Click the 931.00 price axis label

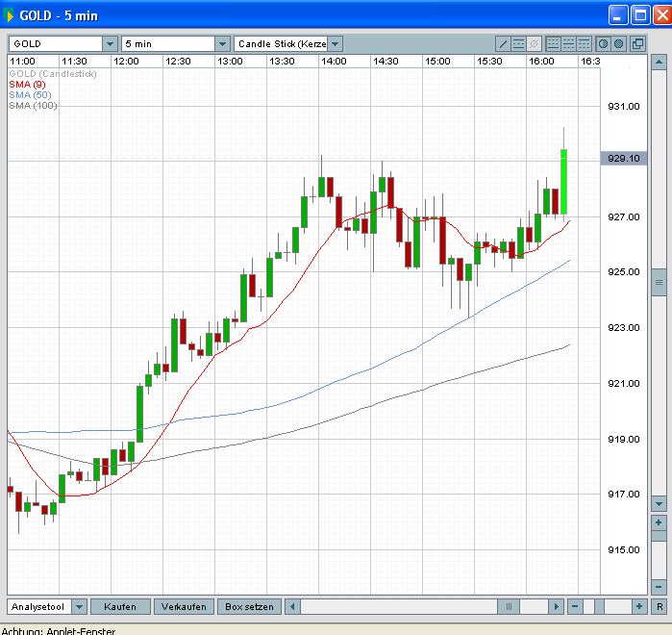(x=624, y=107)
